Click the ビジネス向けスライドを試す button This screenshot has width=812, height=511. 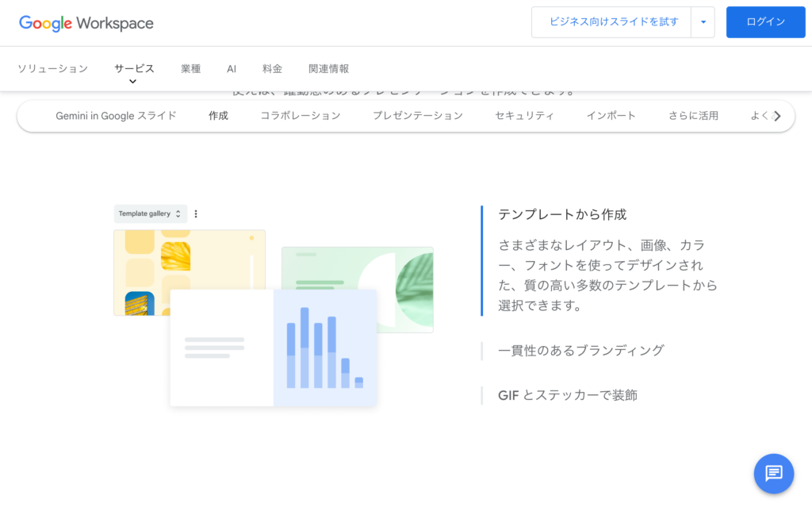coord(611,22)
